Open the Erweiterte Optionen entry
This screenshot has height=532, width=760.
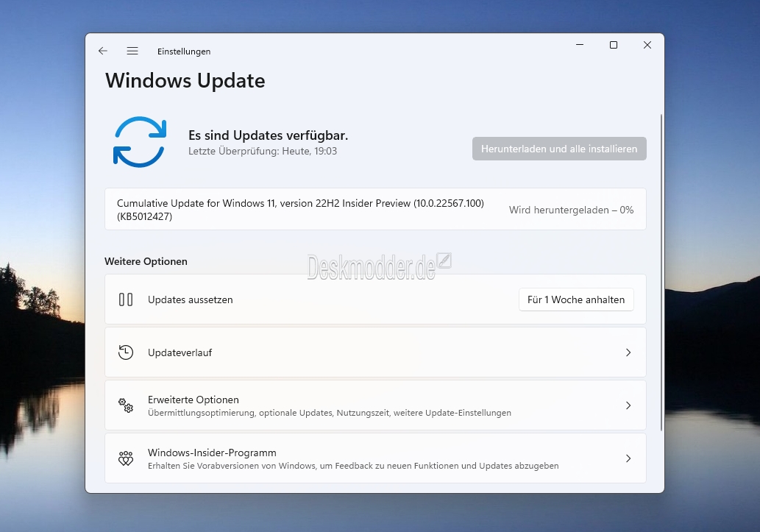(375, 405)
